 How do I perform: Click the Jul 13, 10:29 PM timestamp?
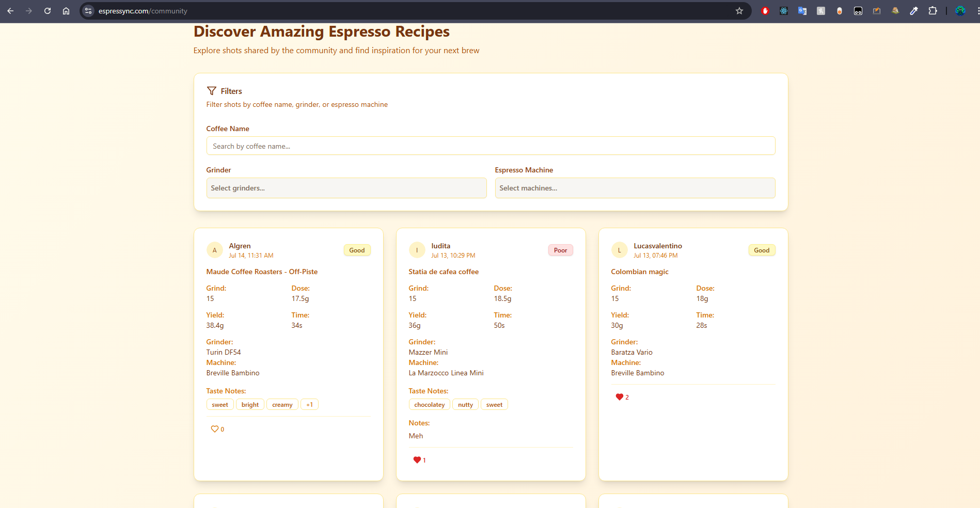(x=453, y=256)
